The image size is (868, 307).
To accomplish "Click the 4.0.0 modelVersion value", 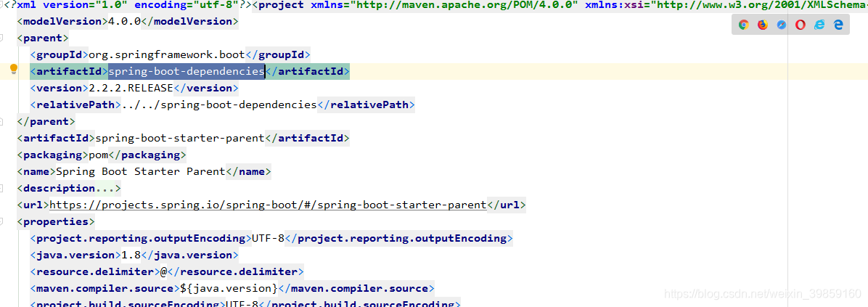I will [x=125, y=22].
